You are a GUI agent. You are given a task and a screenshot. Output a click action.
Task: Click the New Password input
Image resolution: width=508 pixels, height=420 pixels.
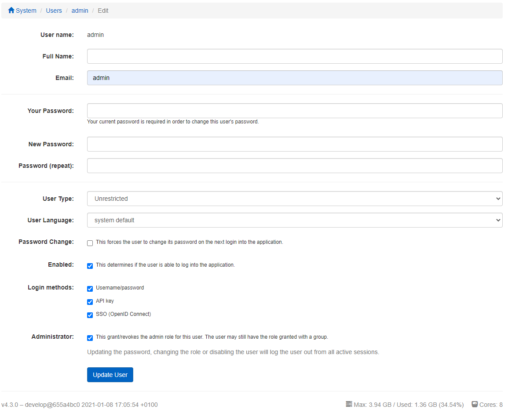click(294, 144)
